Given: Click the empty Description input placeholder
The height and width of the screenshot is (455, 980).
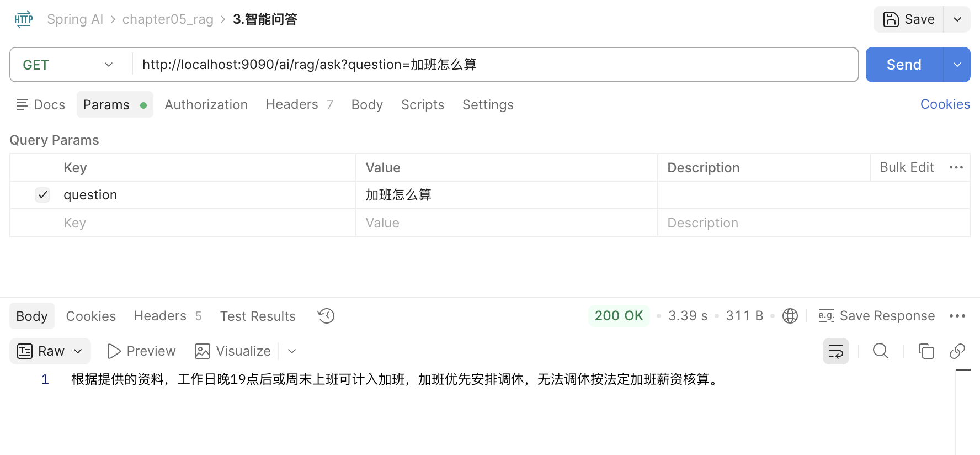Looking at the screenshot, I should click(x=813, y=223).
